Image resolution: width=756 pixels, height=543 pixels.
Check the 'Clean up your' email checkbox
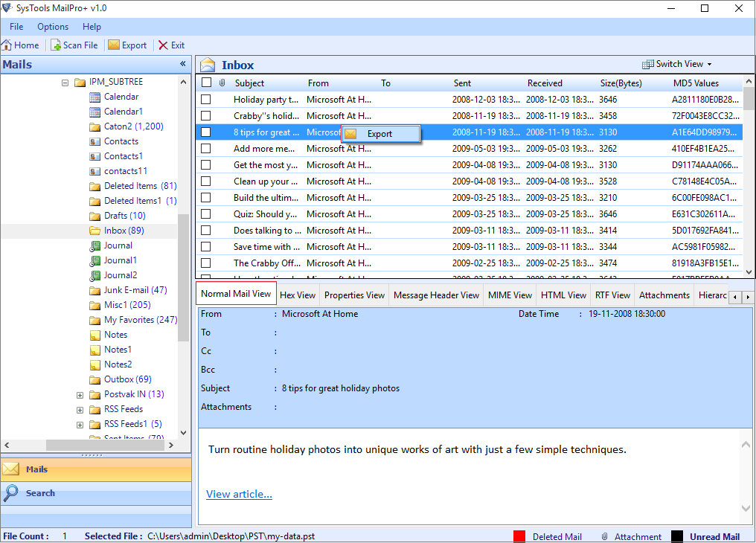tap(206, 181)
